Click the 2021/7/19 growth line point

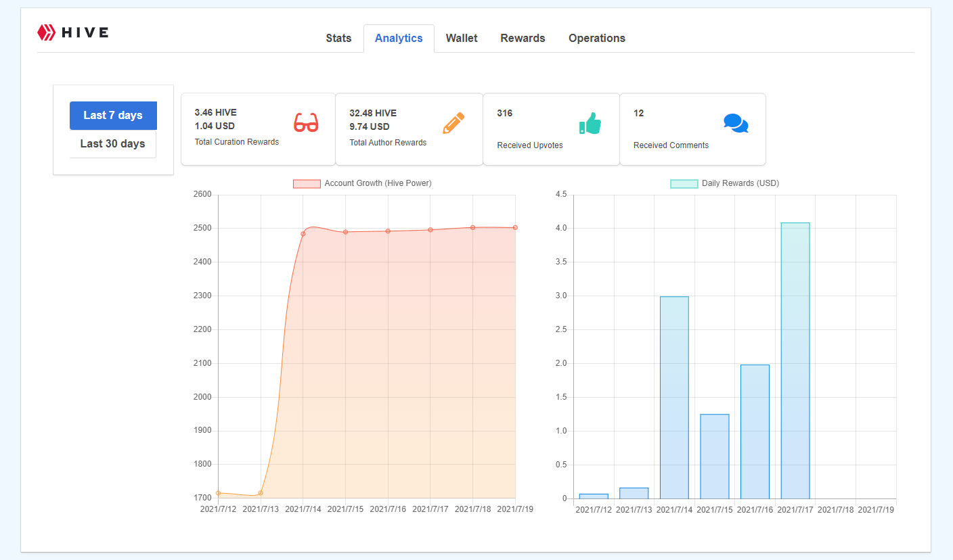(x=515, y=228)
